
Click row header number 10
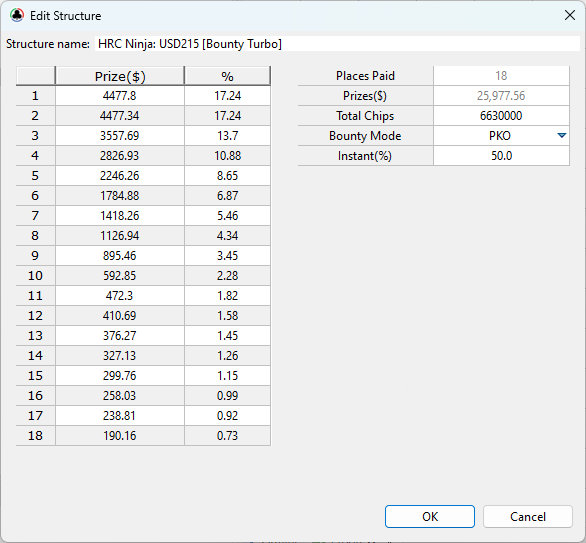click(36, 276)
